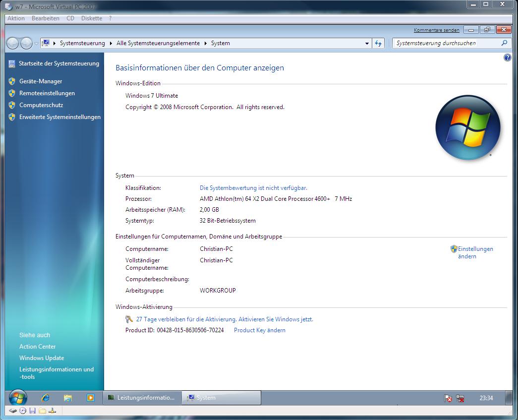Screen dimensions: 518x420
Task: Click the shield icon next to Remoteeinstellungen
Action: (x=12, y=93)
